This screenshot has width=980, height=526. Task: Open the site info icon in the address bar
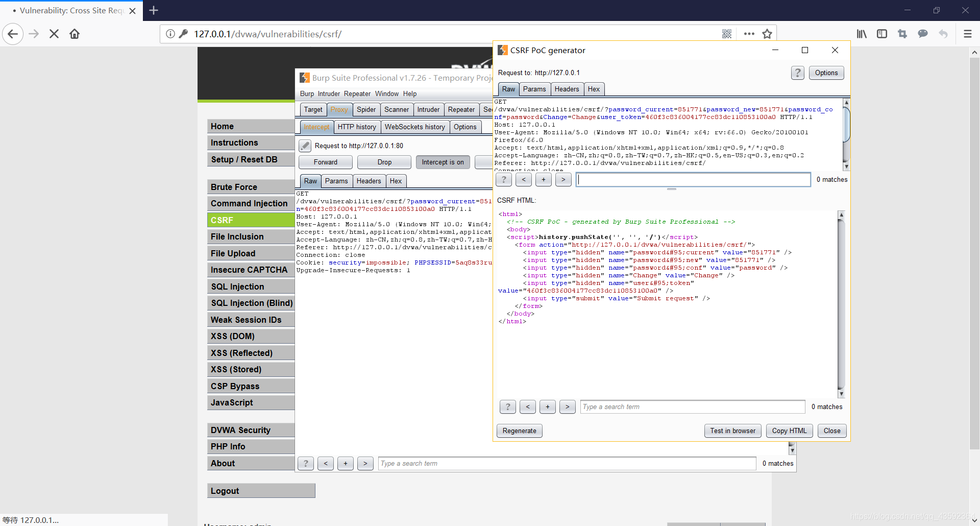point(170,34)
